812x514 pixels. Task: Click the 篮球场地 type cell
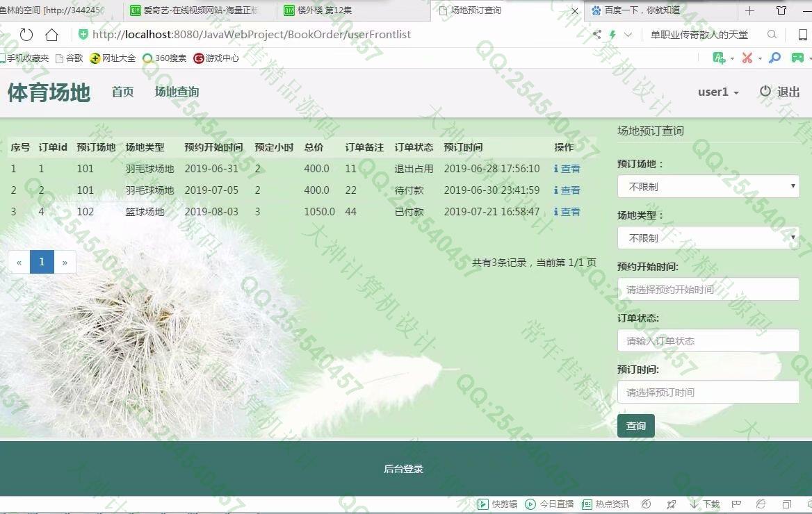[145, 212]
